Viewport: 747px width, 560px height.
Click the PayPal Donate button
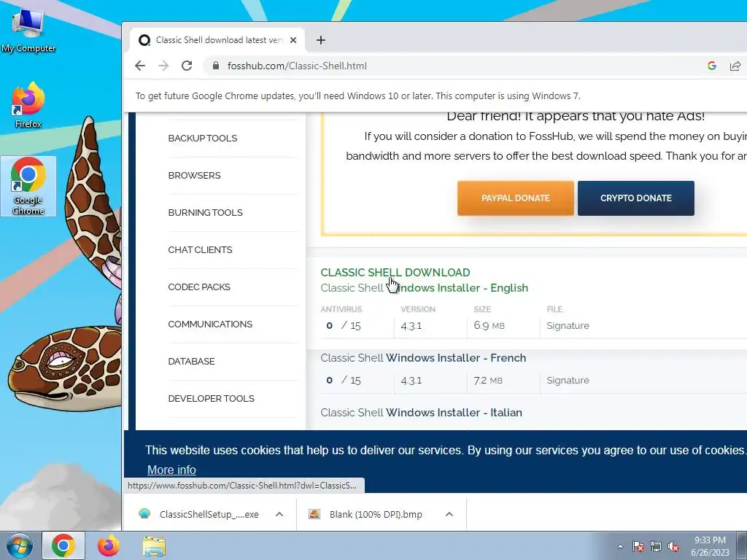click(516, 198)
